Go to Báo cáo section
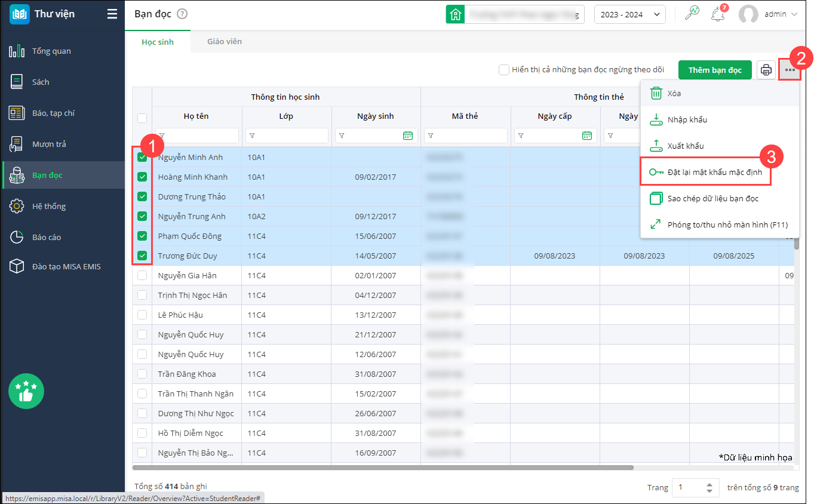Screen dimensions: 814x504 (x=47, y=237)
